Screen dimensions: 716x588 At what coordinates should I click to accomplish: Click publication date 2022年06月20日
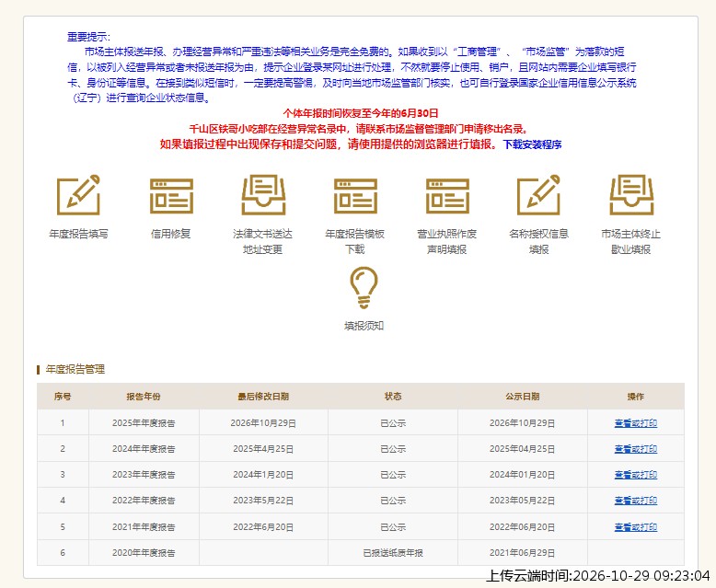(523, 527)
